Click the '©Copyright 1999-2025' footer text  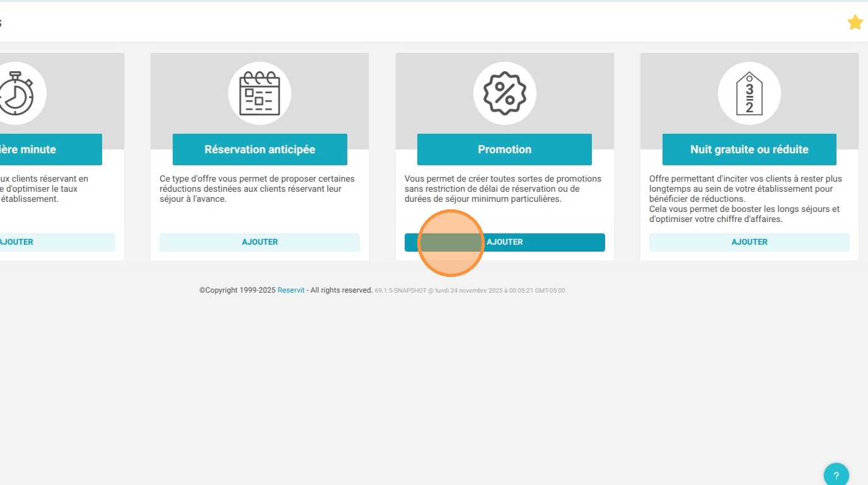(x=237, y=290)
